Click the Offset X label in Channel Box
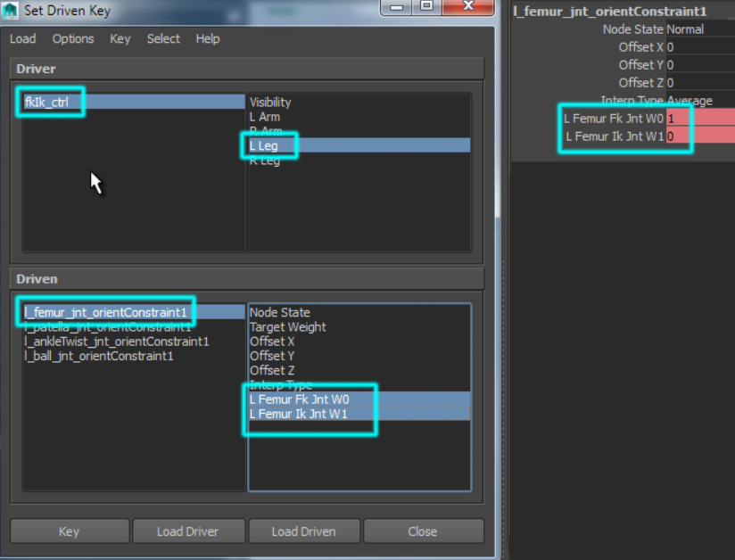Screen dimensions: 735x560 tap(640, 47)
